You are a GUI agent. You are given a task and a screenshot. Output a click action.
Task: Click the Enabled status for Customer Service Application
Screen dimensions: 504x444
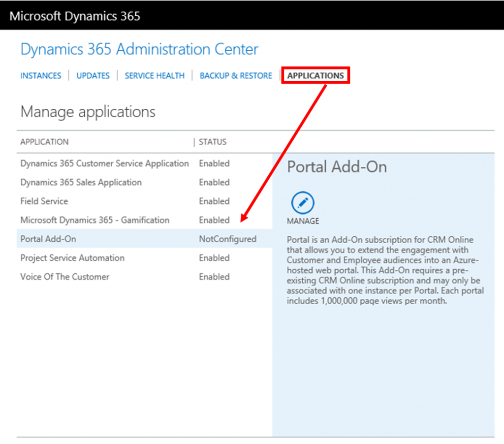tap(214, 163)
